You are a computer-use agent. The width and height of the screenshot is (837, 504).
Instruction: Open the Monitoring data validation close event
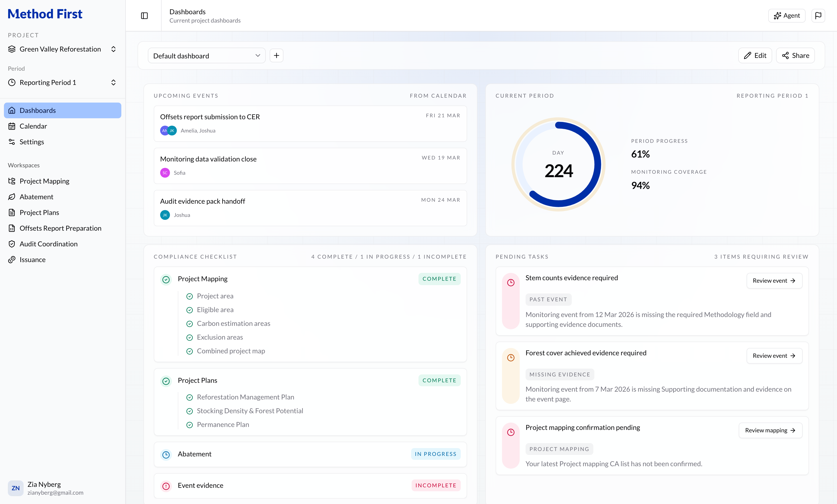coord(310,166)
